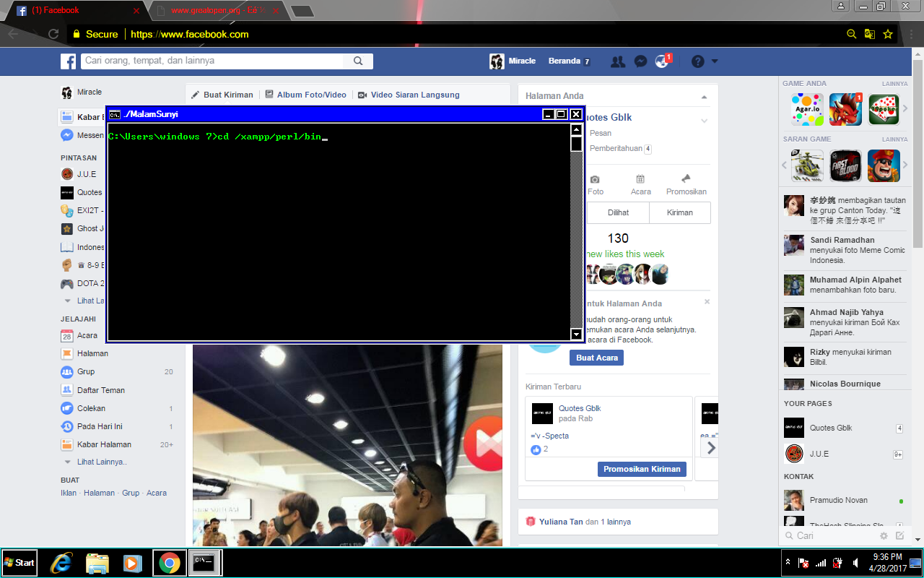Open the notifications icon showing 1 alert
The image size is (924, 578).
[662, 61]
